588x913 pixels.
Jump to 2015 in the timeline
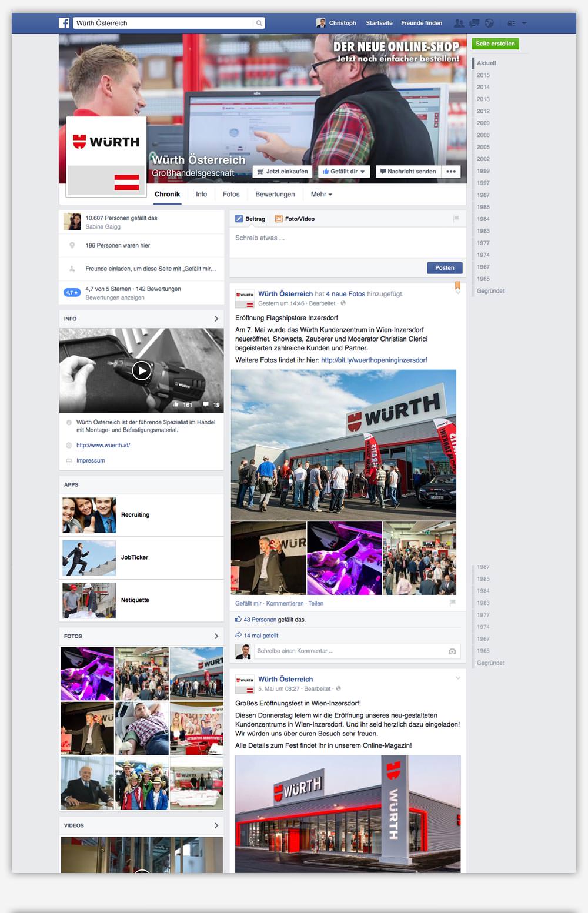tap(483, 75)
